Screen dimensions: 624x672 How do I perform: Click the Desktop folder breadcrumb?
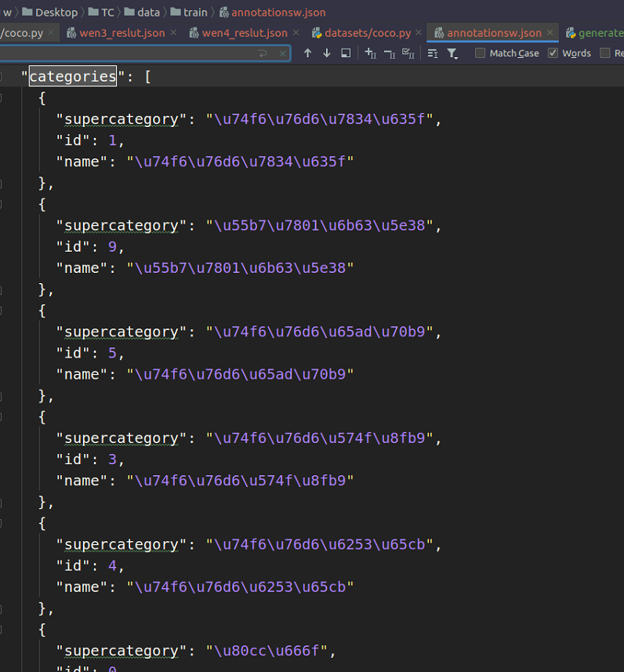point(56,12)
